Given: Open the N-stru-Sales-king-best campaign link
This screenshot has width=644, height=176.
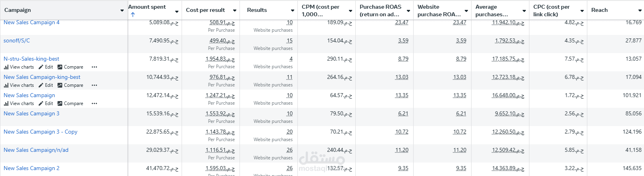Looking at the screenshot, I should click(x=31, y=59).
